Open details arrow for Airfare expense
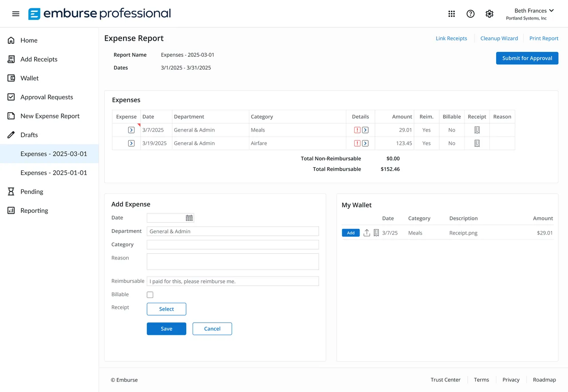 coord(365,143)
